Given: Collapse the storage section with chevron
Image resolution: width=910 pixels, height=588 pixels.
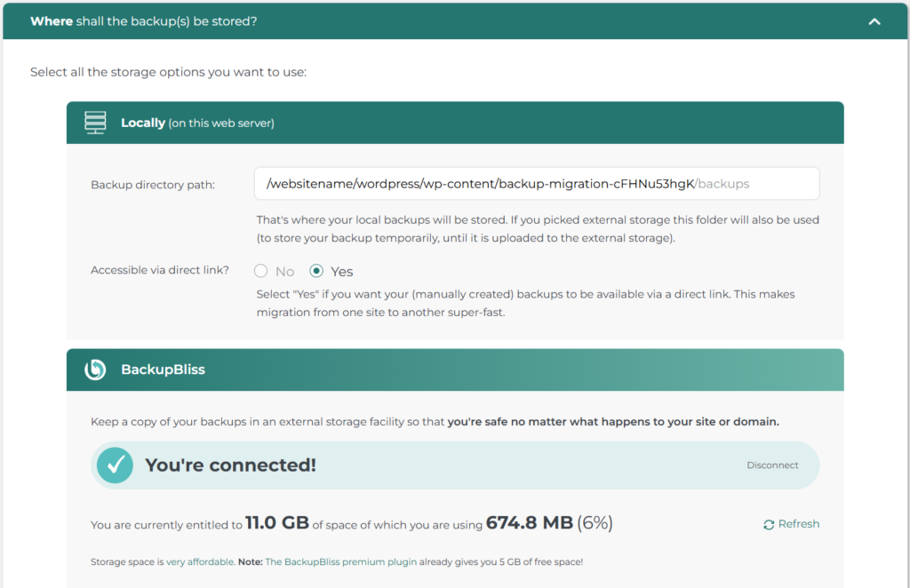Looking at the screenshot, I should click(874, 20).
